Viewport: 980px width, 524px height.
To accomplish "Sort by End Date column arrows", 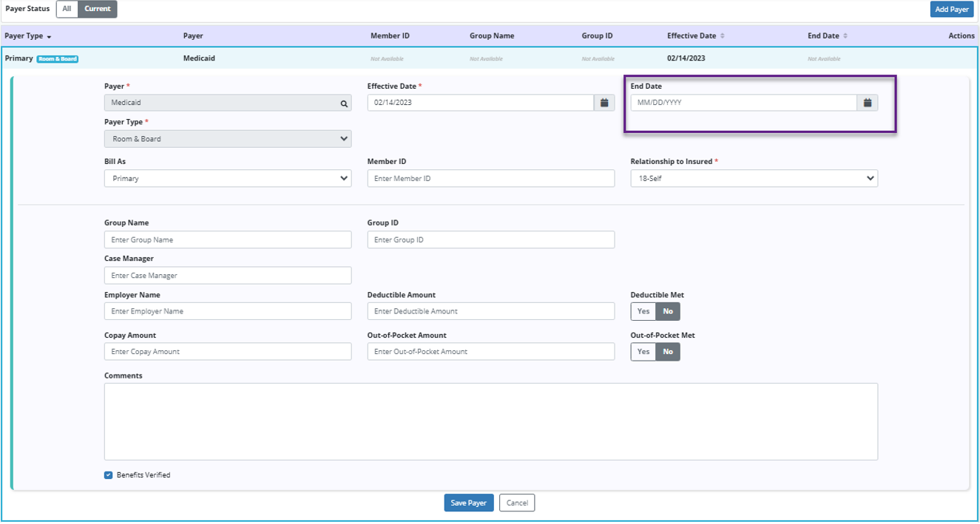I will 845,36.
